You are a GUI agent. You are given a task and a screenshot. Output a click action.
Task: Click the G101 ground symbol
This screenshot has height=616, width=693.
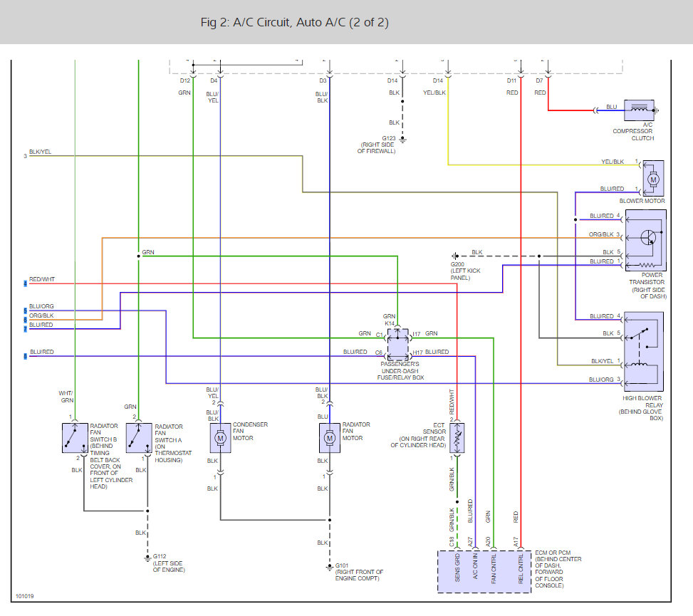coord(329,567)
